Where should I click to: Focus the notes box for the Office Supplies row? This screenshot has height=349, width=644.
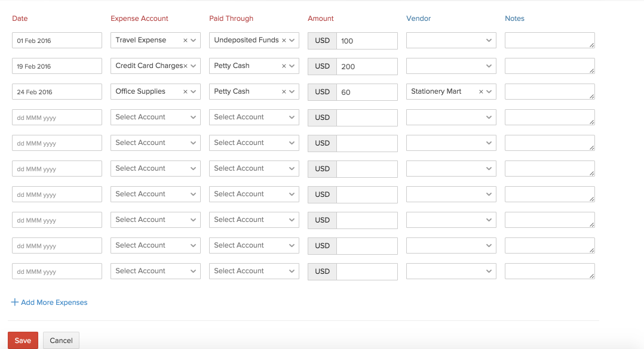tap(549, 92)
